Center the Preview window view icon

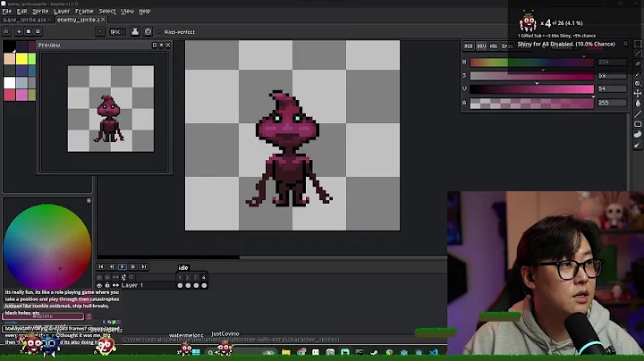[x=155, y=45]
